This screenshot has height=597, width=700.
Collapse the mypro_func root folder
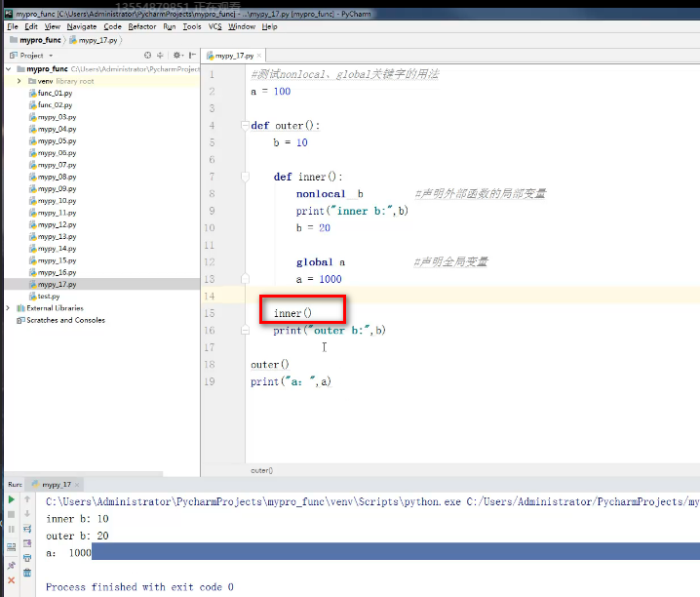click(x=9, y=68)
